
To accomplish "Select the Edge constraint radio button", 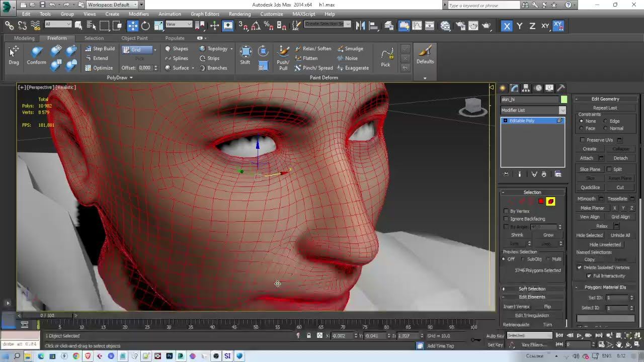I will click(x=605, y=121).
